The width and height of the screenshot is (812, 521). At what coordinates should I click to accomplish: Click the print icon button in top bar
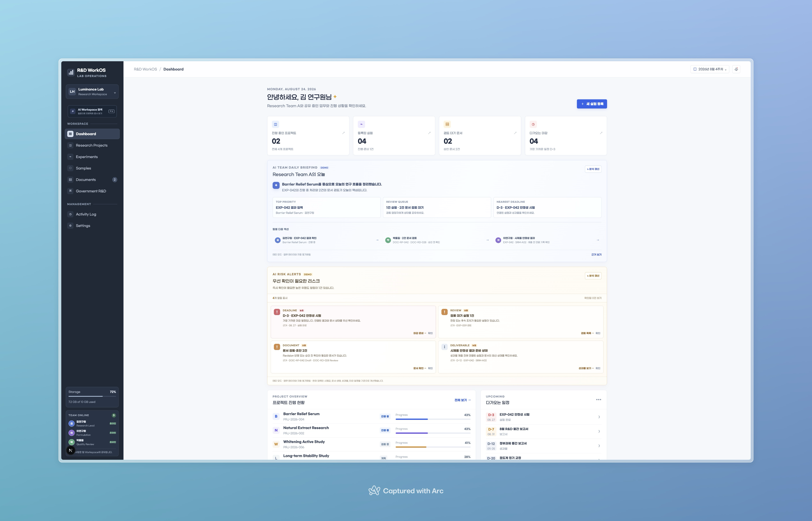(736, 69)
